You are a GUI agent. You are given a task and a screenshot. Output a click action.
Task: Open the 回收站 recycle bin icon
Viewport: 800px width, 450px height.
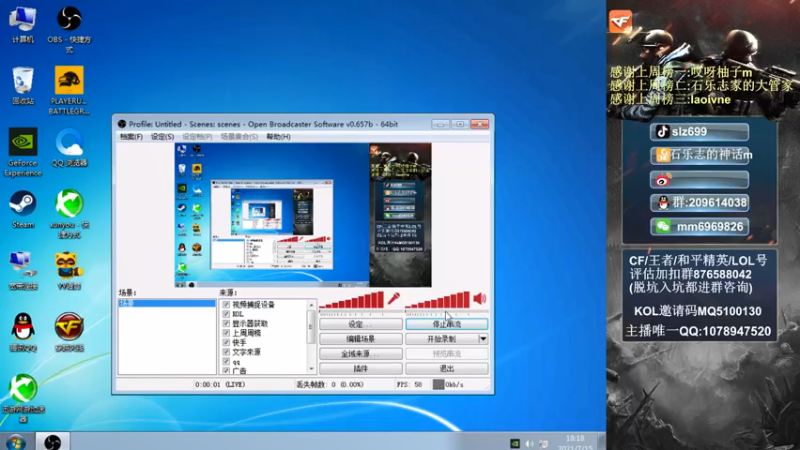click(22, 86)
